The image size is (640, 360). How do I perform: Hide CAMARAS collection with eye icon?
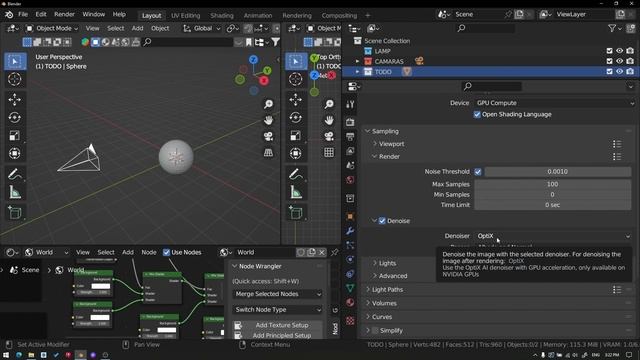click(620, 61)
